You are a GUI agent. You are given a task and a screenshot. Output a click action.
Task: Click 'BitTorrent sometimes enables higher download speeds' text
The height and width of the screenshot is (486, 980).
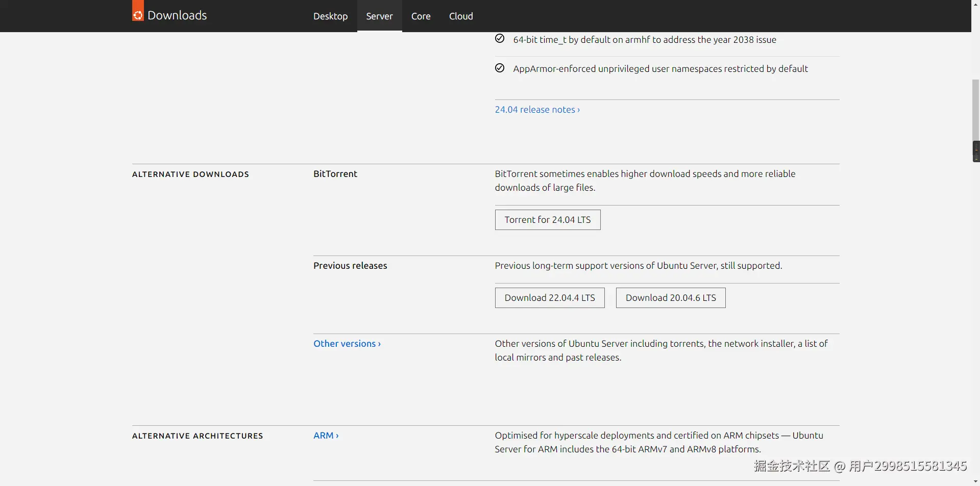point(645,181)
